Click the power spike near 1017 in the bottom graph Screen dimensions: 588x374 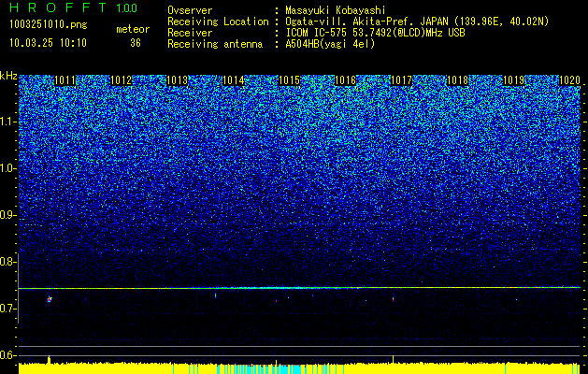point(393,359)
